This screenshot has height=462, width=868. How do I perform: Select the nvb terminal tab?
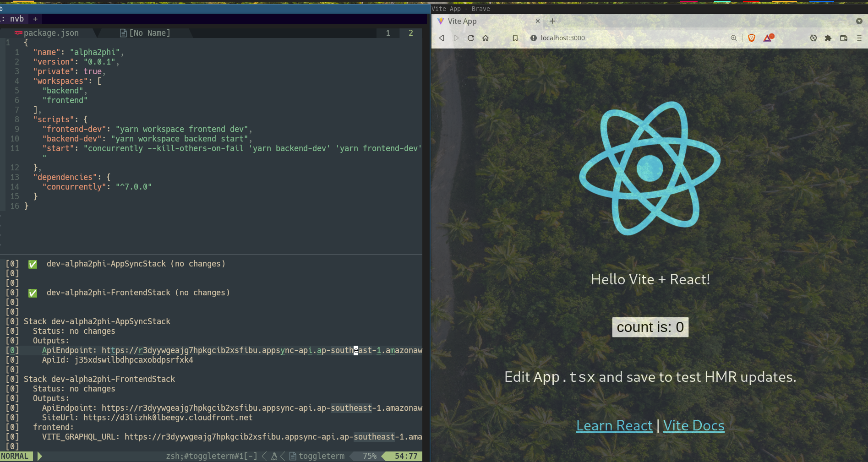(14, 19)
